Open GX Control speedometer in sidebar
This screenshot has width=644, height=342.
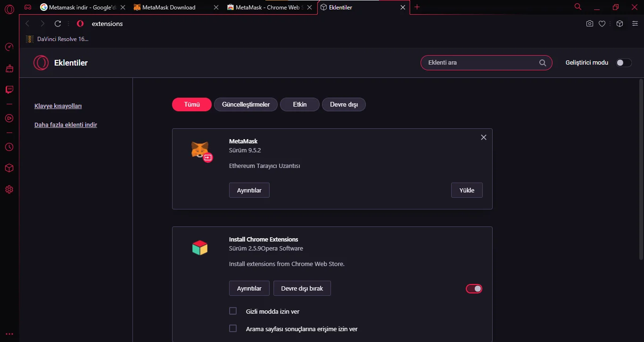pos(9,47)
